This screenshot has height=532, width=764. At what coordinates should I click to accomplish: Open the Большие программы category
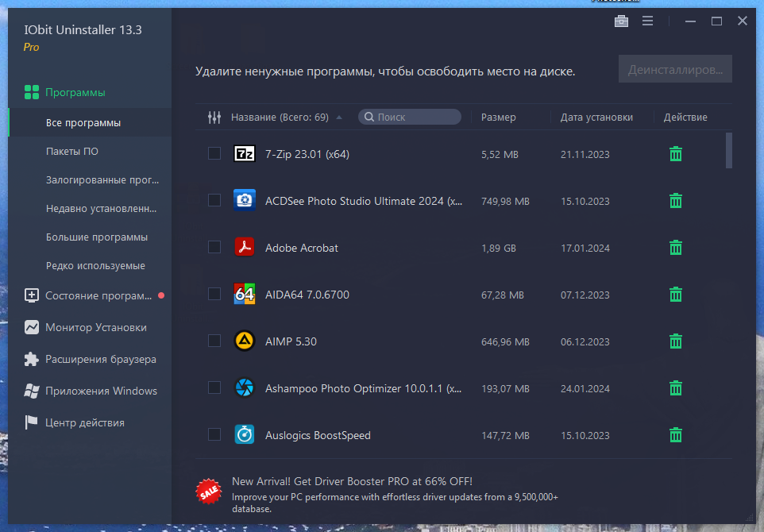click(x=90, y=237)
